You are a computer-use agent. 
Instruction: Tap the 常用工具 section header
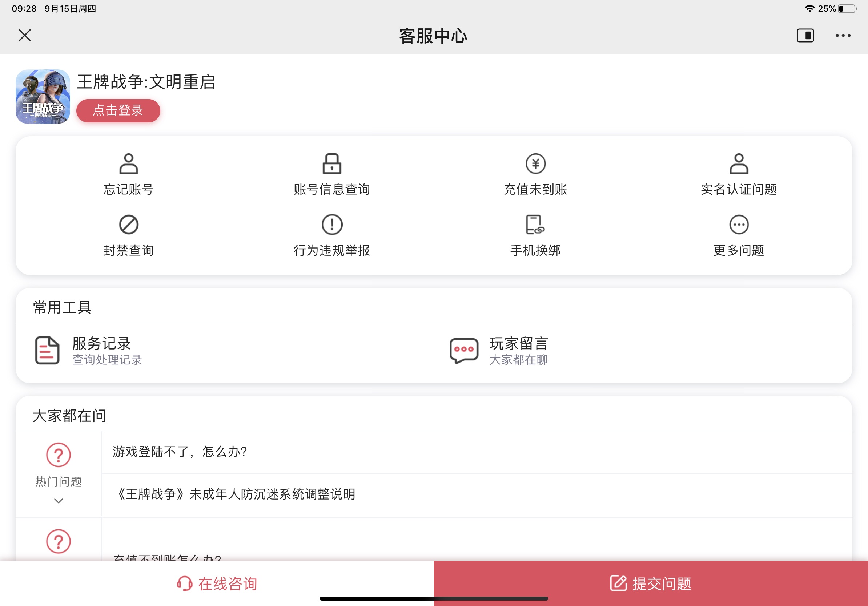[62, 307]
